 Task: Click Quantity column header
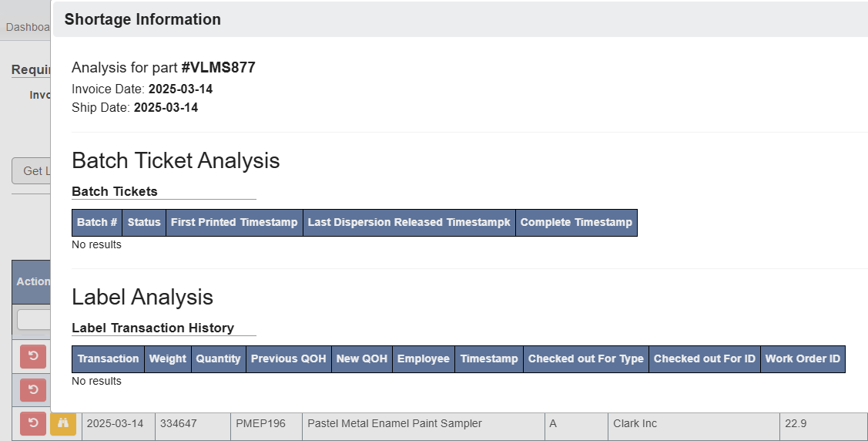(x=219, y=359)
